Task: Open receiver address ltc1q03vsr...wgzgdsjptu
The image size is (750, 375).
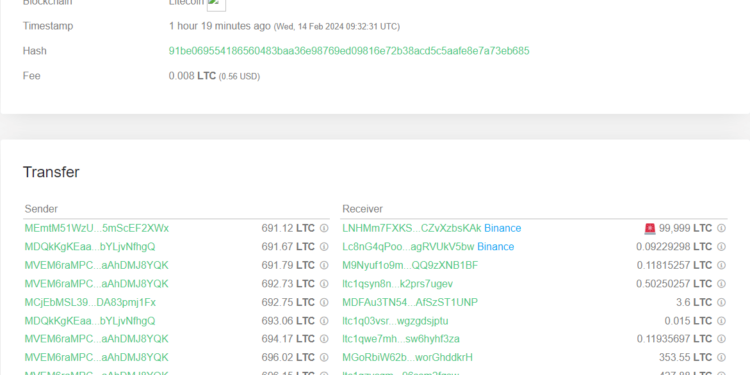Action: coord(395,320)
